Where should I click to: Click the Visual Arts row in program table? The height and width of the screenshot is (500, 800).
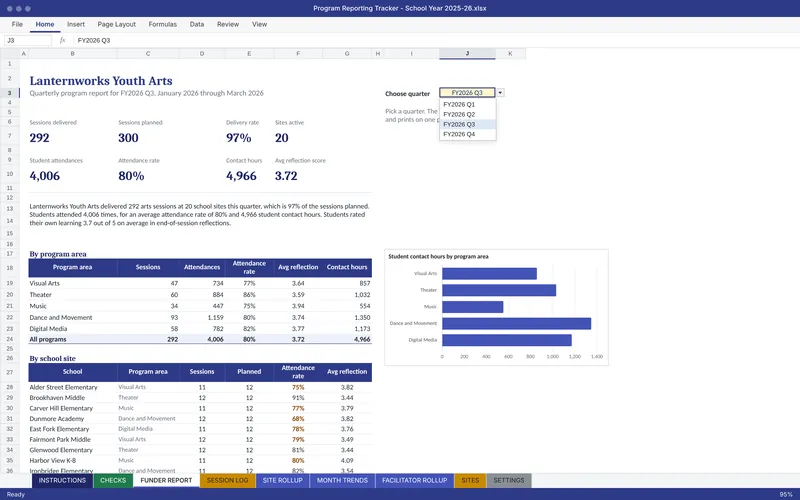pos(200,283)
